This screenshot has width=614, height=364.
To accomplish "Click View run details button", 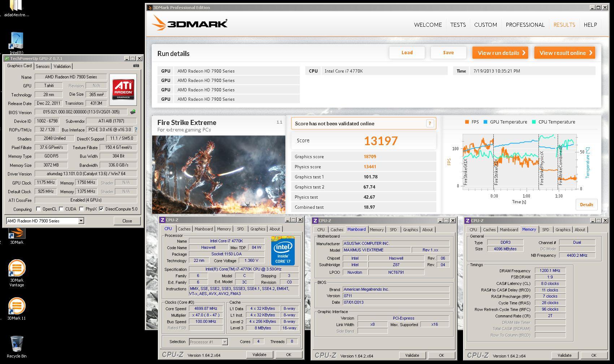I will click(500, 53).
